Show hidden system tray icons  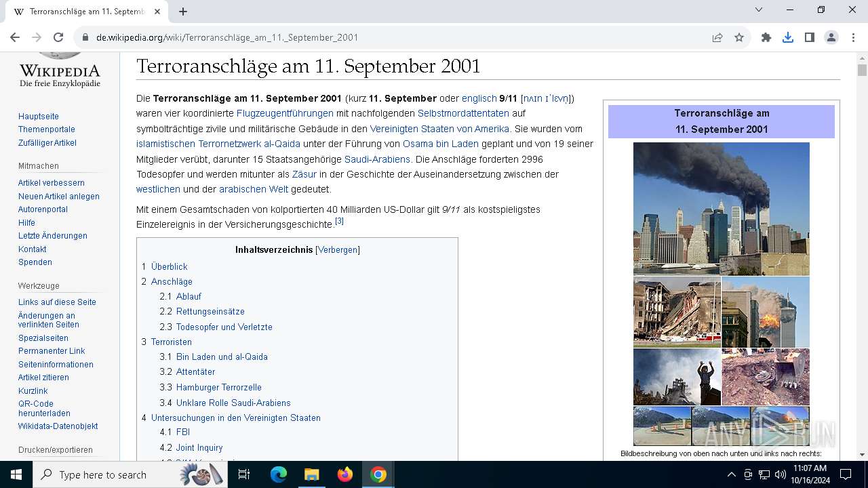tap(731, 474)
